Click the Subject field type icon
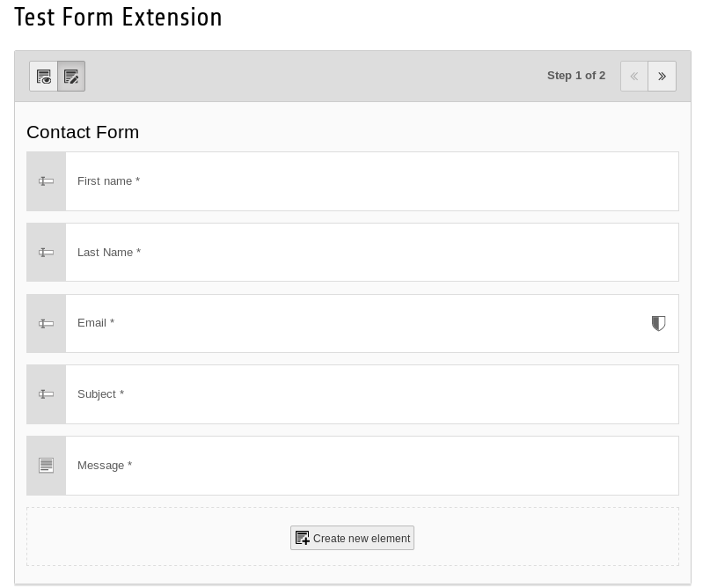This screenshot has width=710, height=588. click(47, 394)
